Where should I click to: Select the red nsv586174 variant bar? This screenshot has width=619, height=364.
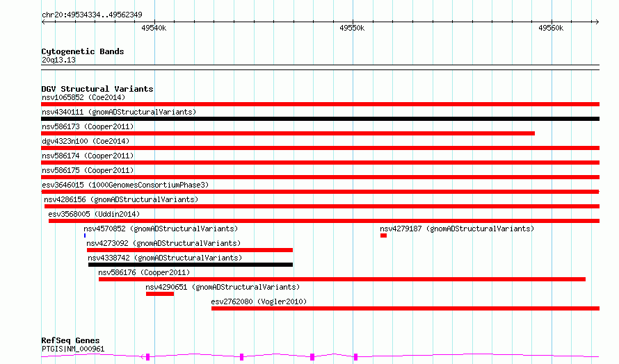(320, 163)
